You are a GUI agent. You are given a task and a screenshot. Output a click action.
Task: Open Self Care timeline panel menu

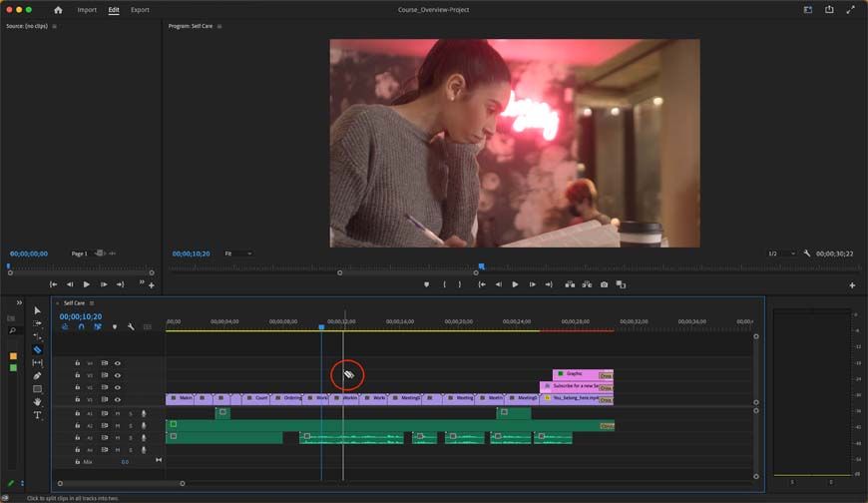(x=92, y=303)
